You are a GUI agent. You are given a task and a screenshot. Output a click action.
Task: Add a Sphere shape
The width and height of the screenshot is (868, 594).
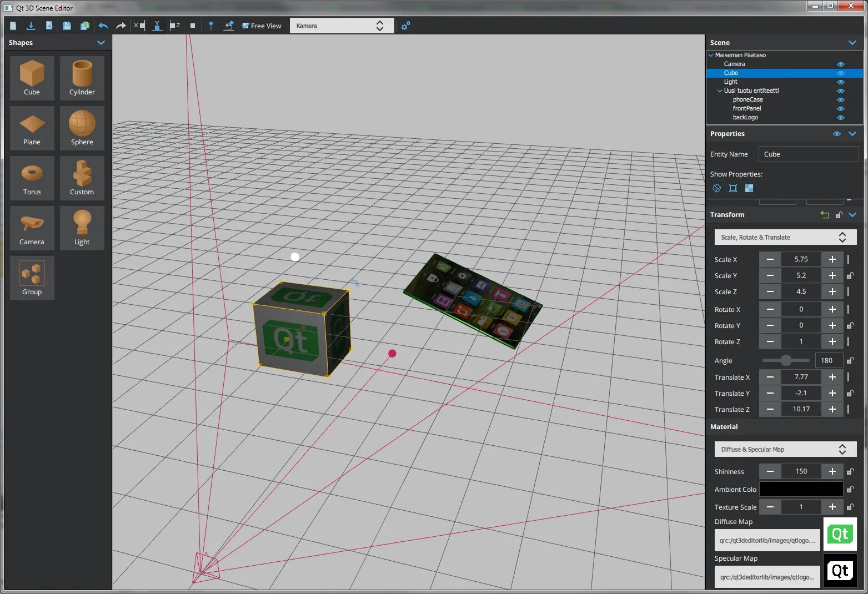(82, 128)
